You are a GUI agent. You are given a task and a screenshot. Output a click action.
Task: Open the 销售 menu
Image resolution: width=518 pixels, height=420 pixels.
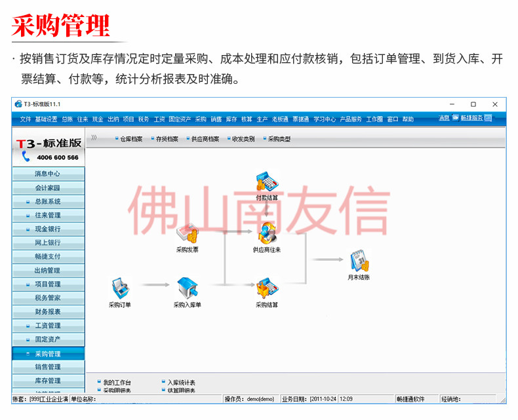pos(216,119)
